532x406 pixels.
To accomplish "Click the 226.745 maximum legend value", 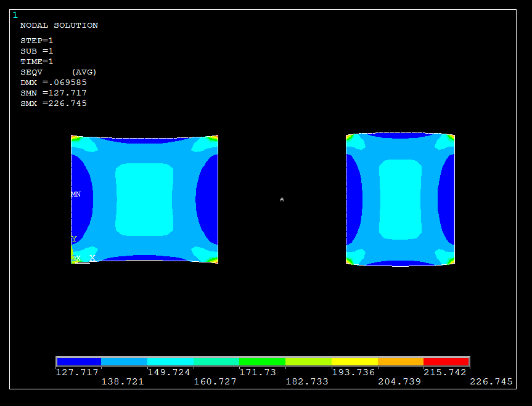I will click(491, 382).
